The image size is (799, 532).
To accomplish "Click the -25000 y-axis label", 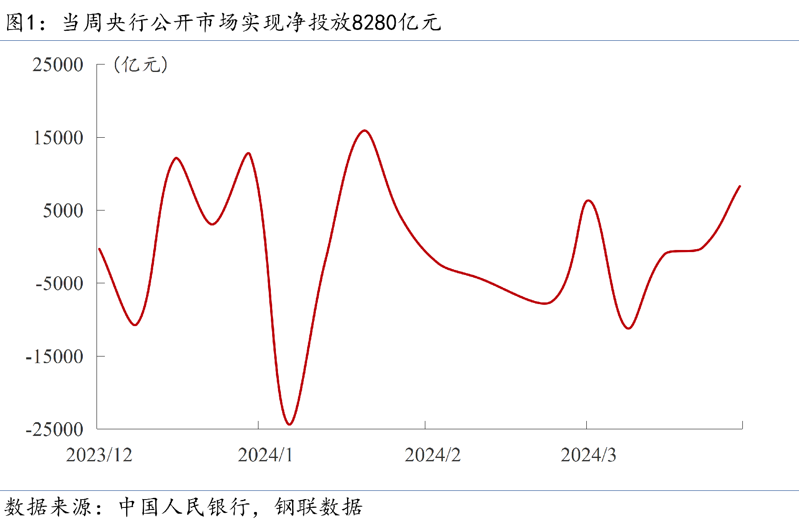I will click(54, 430).
